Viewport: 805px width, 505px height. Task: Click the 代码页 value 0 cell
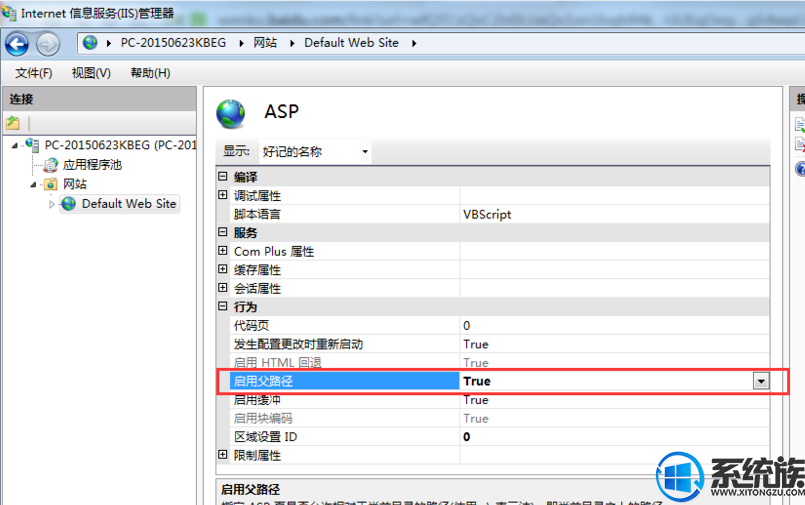(x=615, y=325)
